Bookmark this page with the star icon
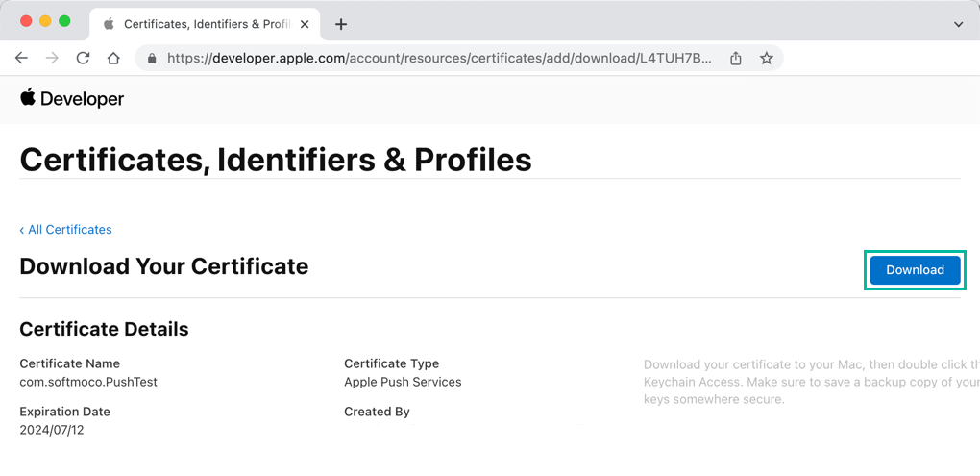Viewport: 980px width, 476px height. (767, 58)
